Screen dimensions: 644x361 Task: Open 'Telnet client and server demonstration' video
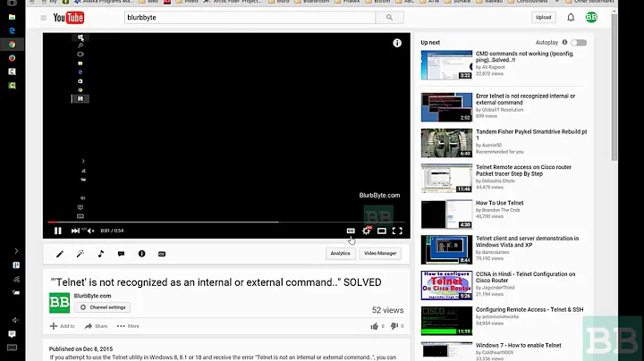[x=527, y=241]
